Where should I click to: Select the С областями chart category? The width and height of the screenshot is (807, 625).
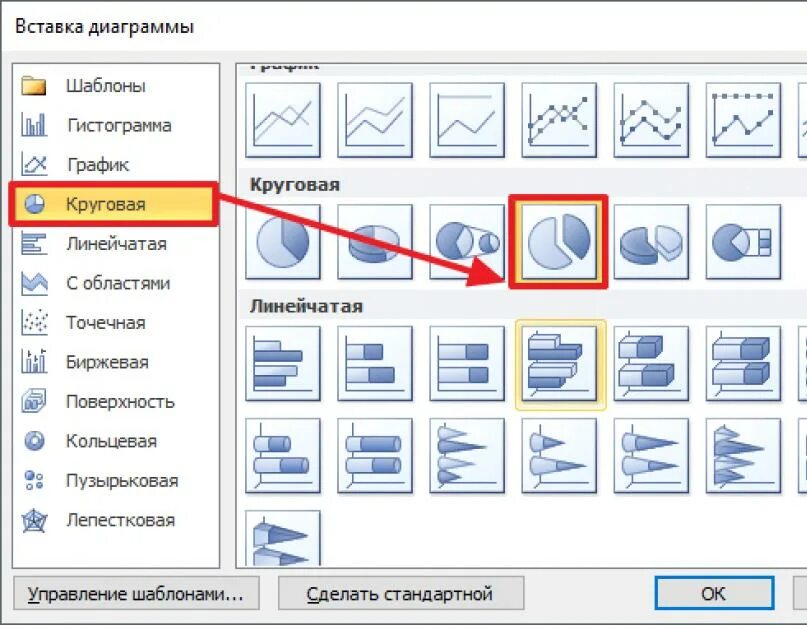[116, 283]
